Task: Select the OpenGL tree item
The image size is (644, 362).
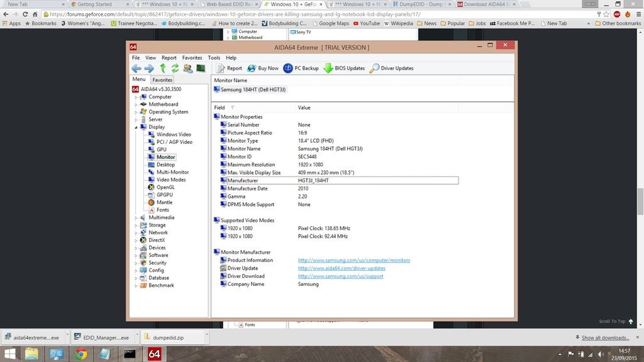Action: (165, 187)
